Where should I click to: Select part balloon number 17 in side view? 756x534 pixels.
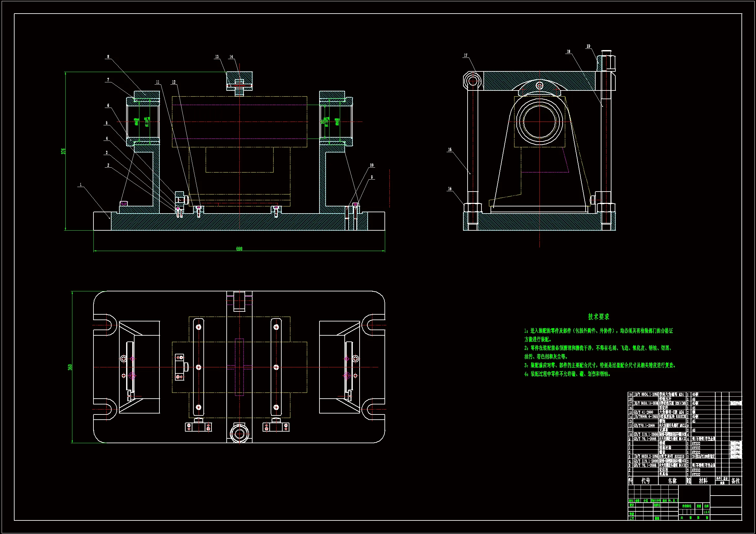[x=466, y=55]
